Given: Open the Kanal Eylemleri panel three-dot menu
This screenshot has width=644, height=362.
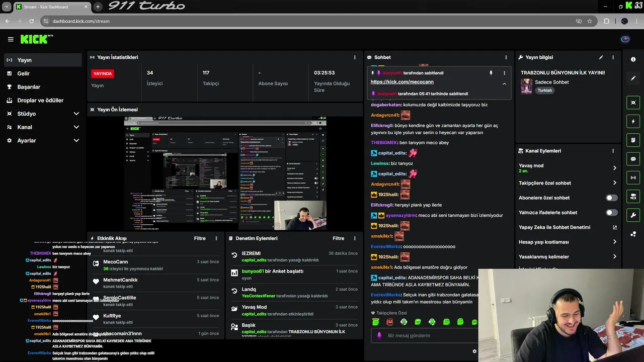Looking at the screenshot, I should pyautogui.click(x=613, y=151).
